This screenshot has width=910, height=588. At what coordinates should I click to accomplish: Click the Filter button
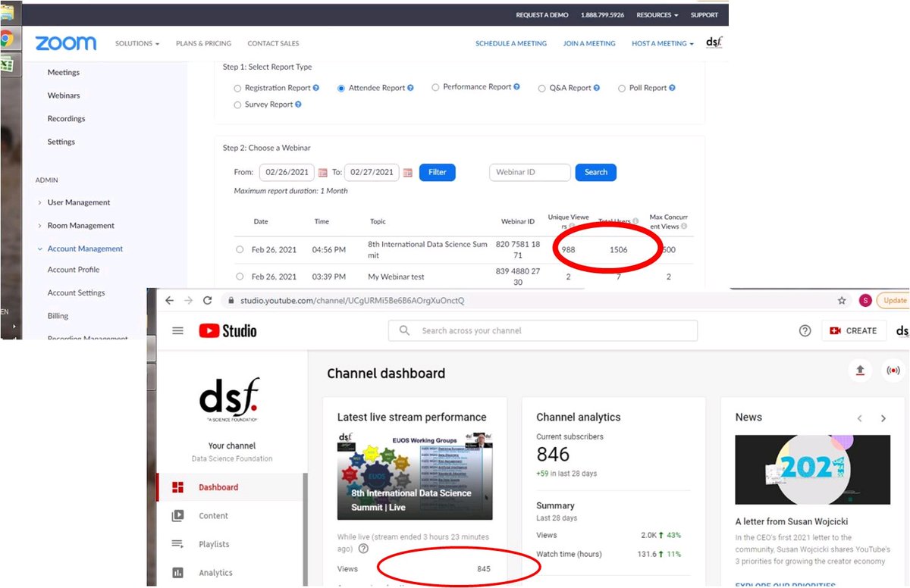click(x=438, y=172)
